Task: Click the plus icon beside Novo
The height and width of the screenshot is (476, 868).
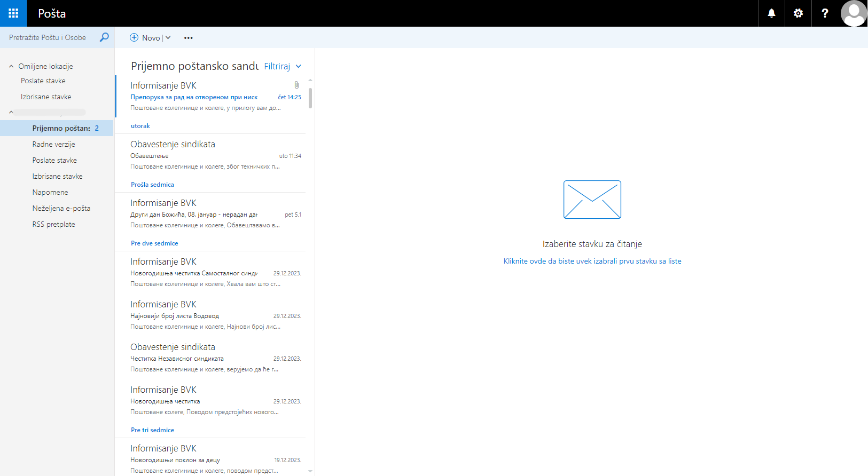Action: (x=134, y=37)
